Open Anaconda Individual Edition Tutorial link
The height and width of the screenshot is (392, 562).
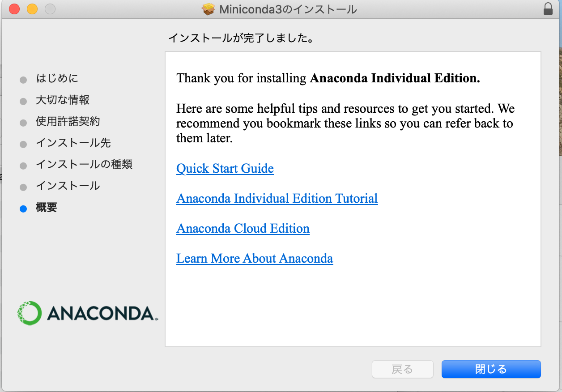click(x=277, y=199)
